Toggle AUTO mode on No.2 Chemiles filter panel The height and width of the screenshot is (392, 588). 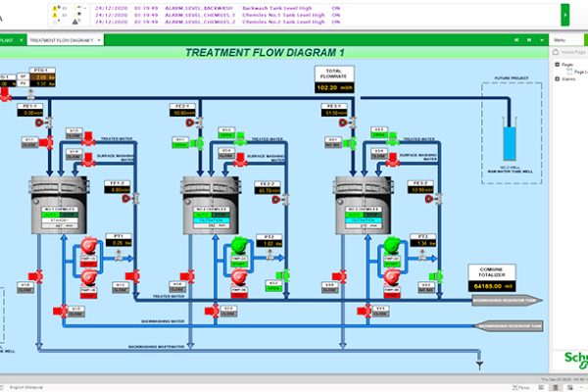tap(202, 215)
